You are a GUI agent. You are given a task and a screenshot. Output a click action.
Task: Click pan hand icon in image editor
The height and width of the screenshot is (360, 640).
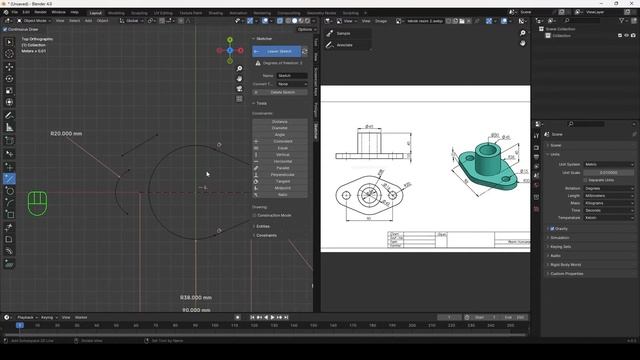point(522,43)
